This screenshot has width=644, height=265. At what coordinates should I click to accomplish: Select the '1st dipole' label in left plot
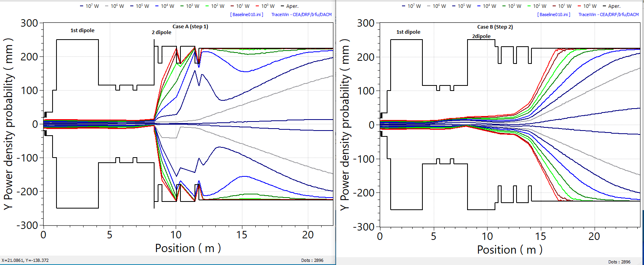(82, 30)
